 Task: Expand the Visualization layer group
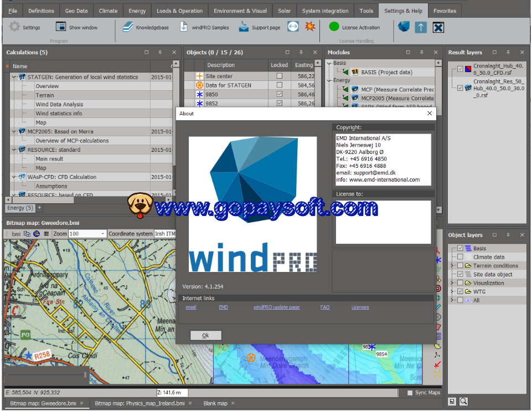click(452, 283)
